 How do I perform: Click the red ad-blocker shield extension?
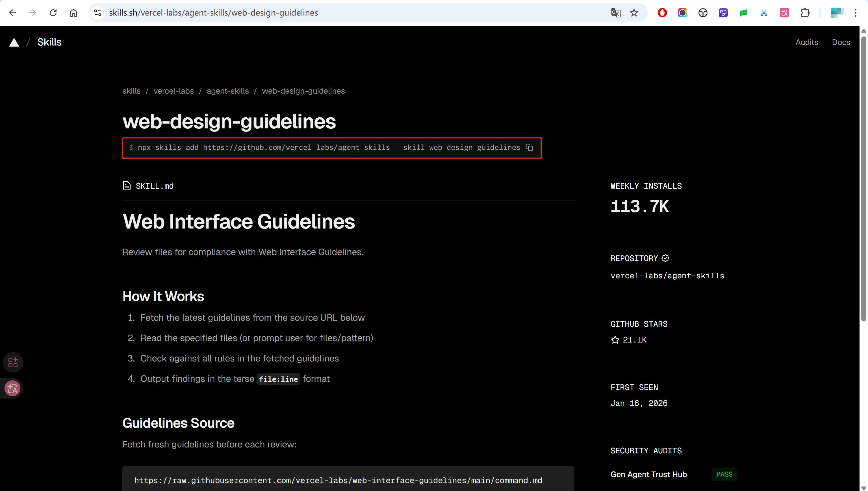tap(662, 13)
